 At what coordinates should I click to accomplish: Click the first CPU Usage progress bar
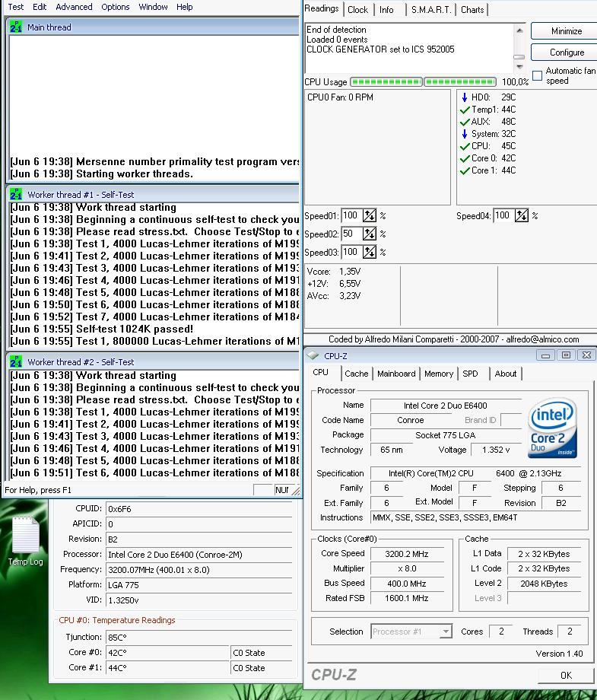(x=386, y=81)
